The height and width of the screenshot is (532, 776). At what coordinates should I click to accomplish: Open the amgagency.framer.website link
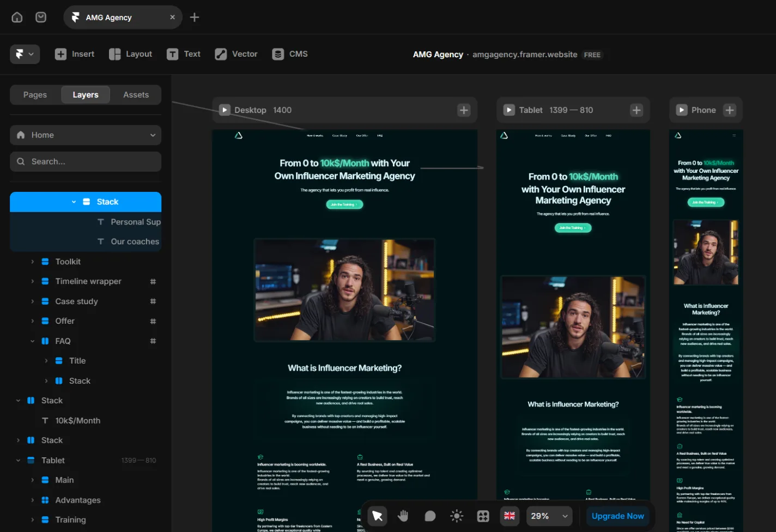point(525,55)
